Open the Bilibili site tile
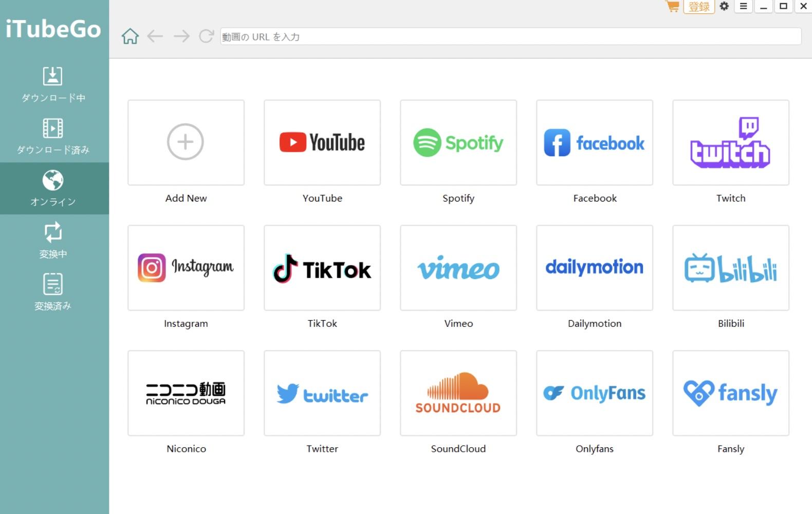This screenshot has height=514, width=812. tap(731, 268)
